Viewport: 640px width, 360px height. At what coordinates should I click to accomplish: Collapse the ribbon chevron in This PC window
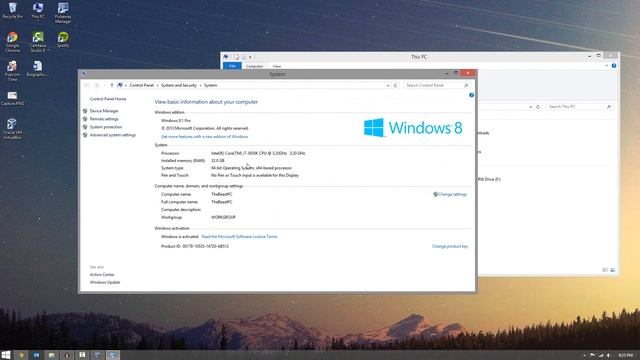pyautogui.click(x=607, y=66)
